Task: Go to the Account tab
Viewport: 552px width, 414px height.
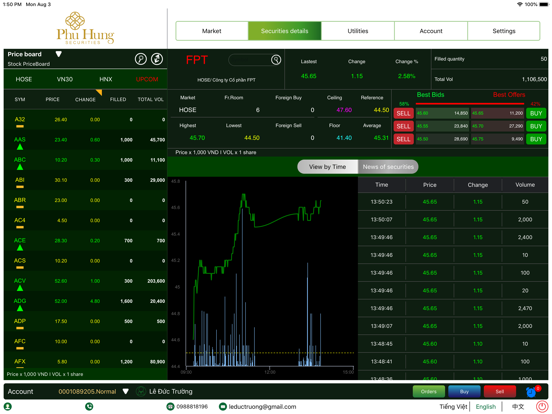Action: click(x=431, y=31)
